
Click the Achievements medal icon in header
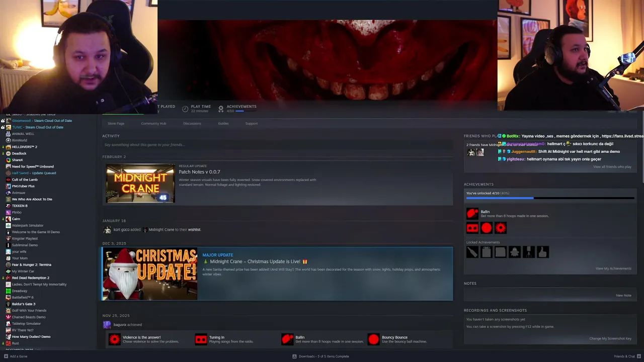[221, 109]
